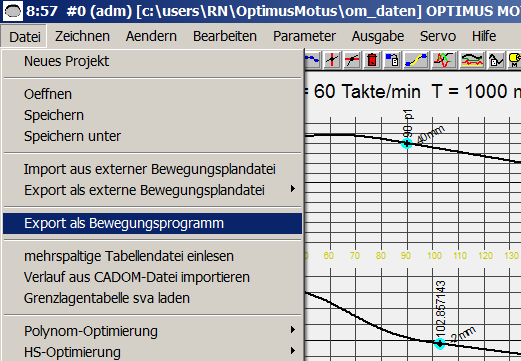Click the vertical red line point icon
The image size is (521, 361).
tap(332, 60)
